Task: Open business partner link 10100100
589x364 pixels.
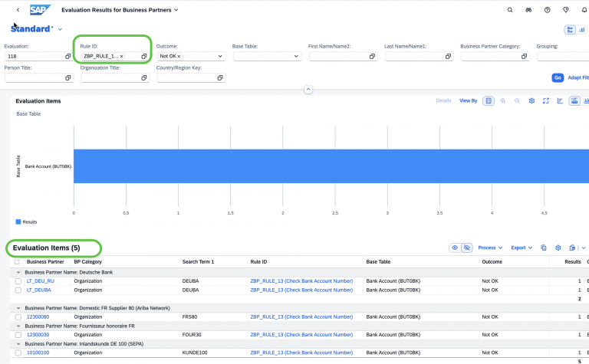Action: tap(38, 353)
